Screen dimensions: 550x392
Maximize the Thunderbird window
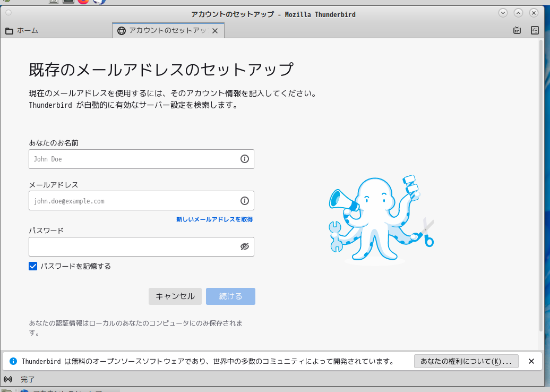coord(519,13)
